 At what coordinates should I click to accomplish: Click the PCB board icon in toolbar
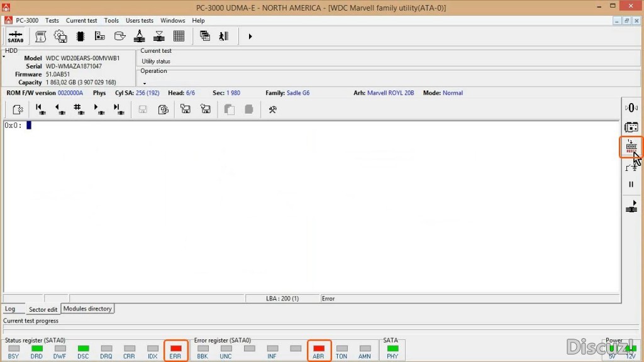click(x=100, y=36)
